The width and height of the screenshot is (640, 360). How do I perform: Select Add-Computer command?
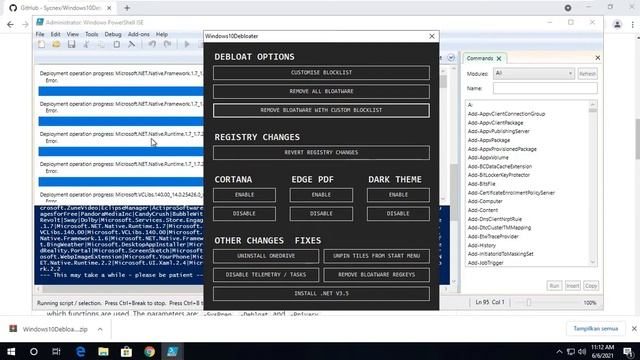click(x=485, y=201)
